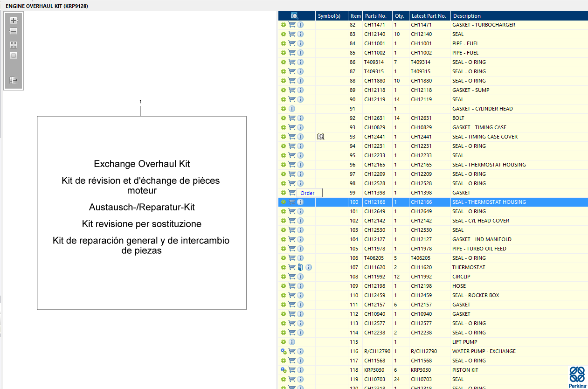The width and height of the screenshot is (588, 389).
Task: Click the Perkins logo
Action: (x=576, y=377)
